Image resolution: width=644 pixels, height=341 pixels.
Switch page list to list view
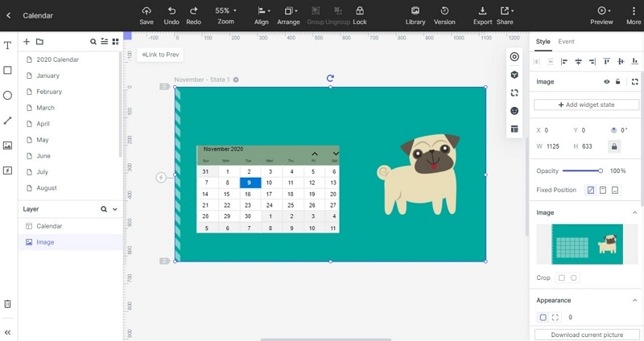pyautogui.click(x=105, y=42)
